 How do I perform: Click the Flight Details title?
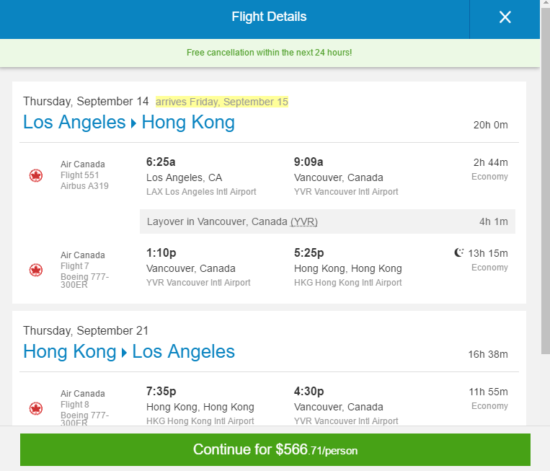pyautogui.click(x=269, y=17)
